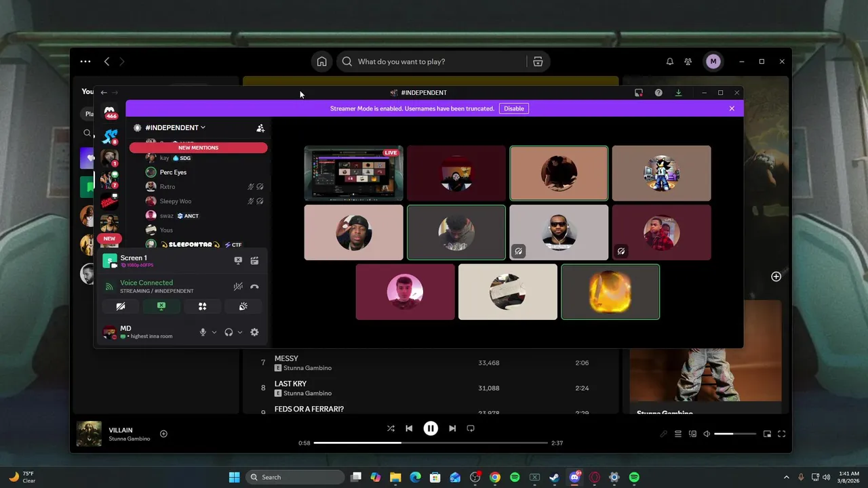Open activities button in voice panel

(202, 306)
